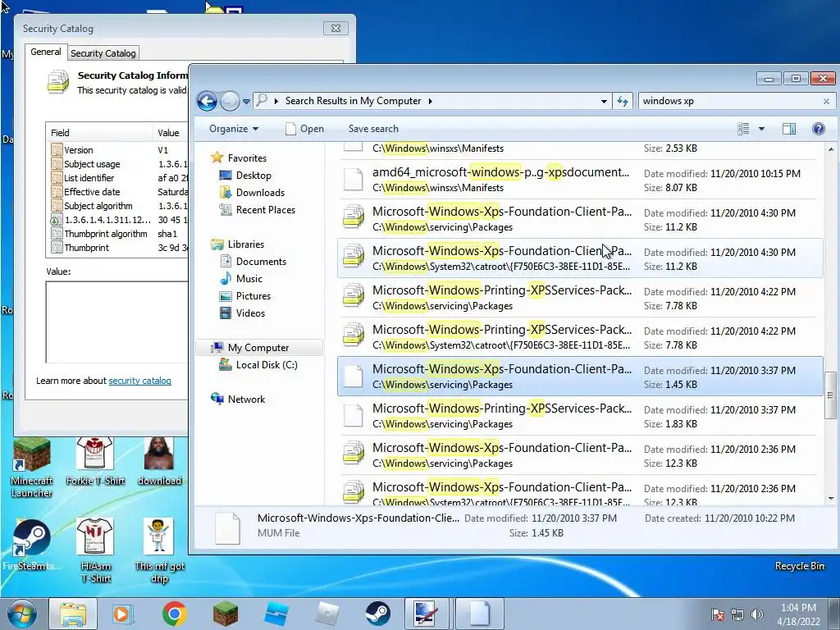The width and height of the screenshot is (840, 630).
Task: Open the Windows Start button
Action: tap(21, 614)
